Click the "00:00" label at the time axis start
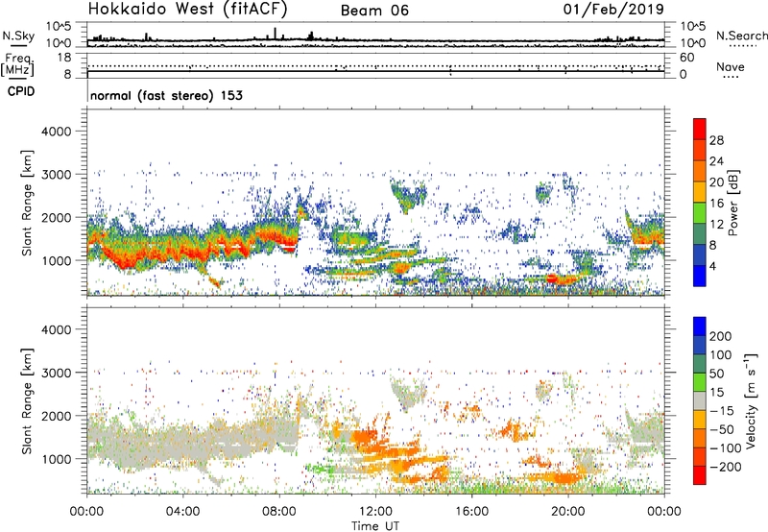Image resolution: width=768 pixels, height=532 pixels. pyautogui.click(x=86, y=512)
